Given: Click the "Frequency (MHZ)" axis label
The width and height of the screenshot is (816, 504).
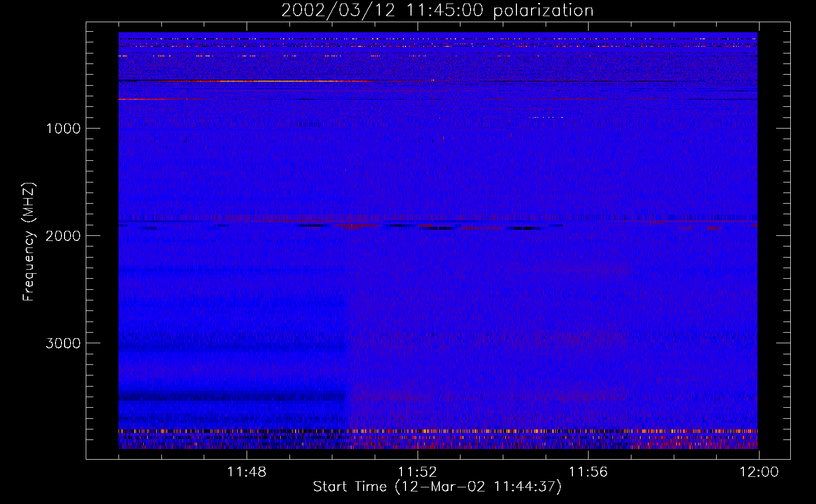Looking at the screenshot, I should point(28,242).
